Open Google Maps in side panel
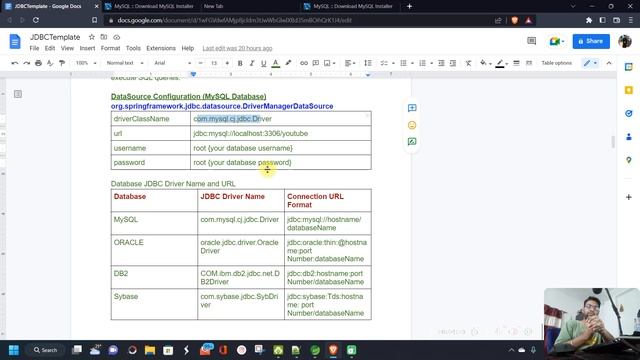This screenshot has width=640, height=360. (x=629, y=160)
